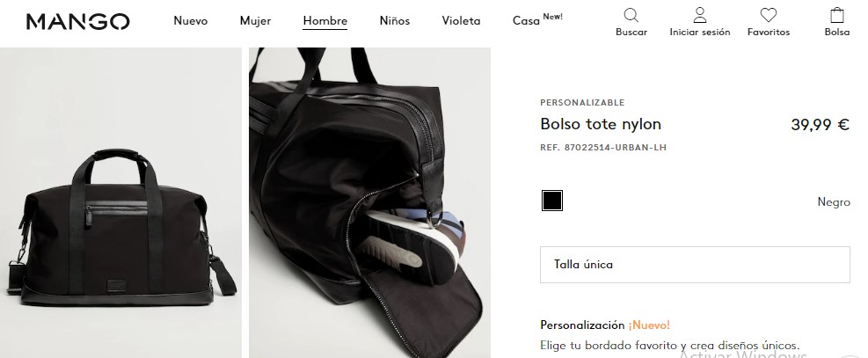Click the Favoritos text label
Screen dimensions: 868x358
point(769,32)
